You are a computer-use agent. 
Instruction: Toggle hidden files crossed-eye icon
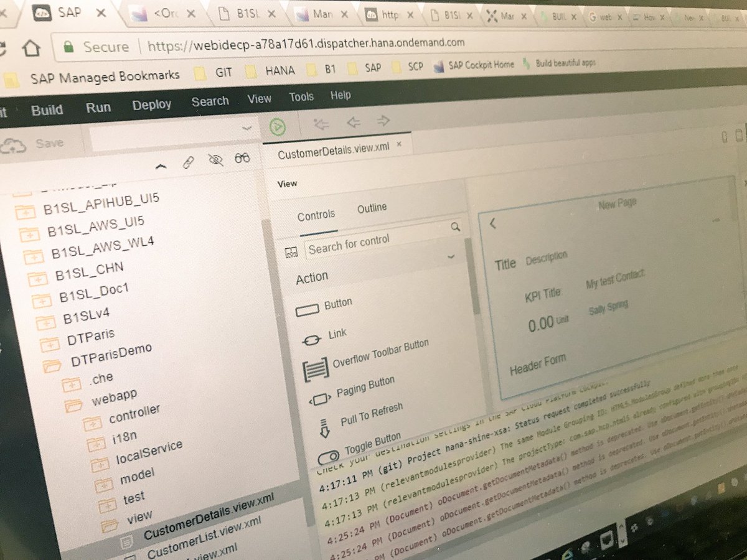tap(215, 161)
